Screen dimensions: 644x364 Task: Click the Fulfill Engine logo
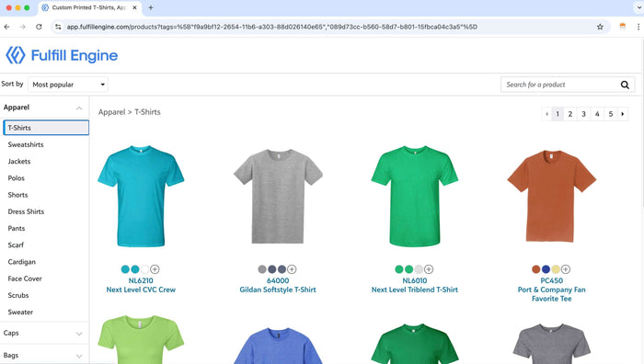click(x=62, y=55)
